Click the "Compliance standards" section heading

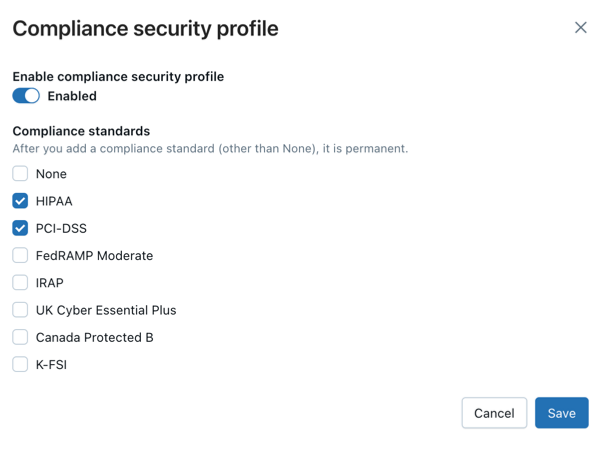pos(81,131)
